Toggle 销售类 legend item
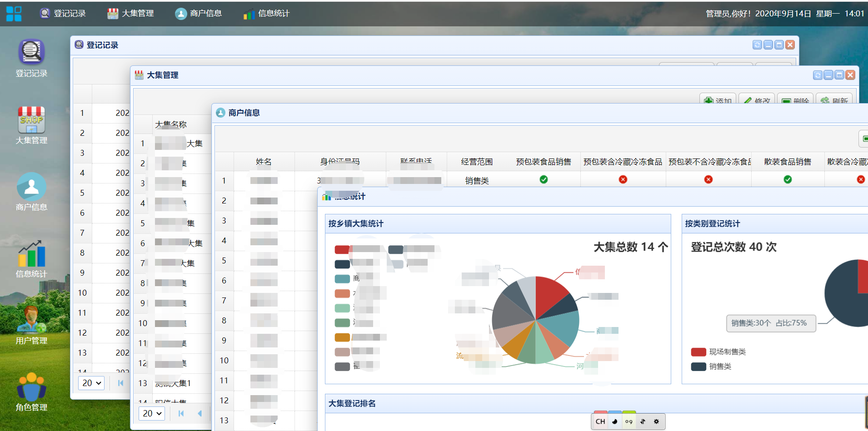 tap(711, 367)
